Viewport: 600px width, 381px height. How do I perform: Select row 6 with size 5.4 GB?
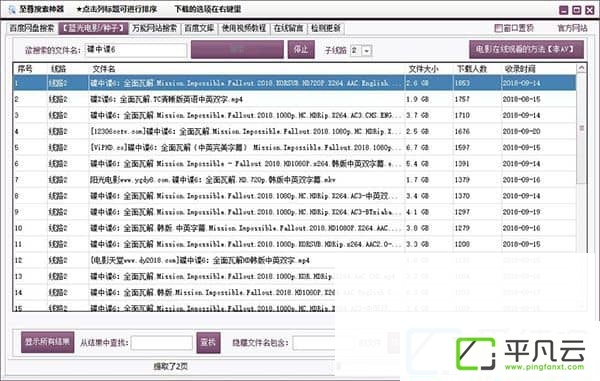pos(295,163)
